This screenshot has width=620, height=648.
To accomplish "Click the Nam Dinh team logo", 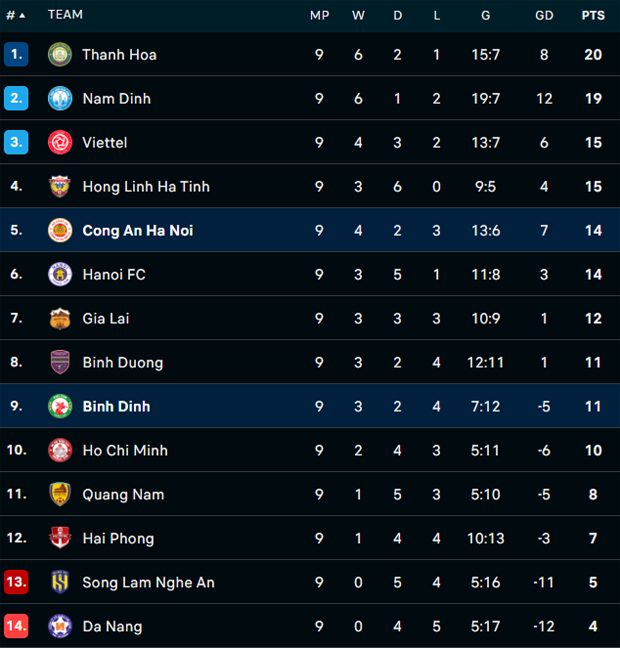I will pyautogui.click(x=60, y=99).
